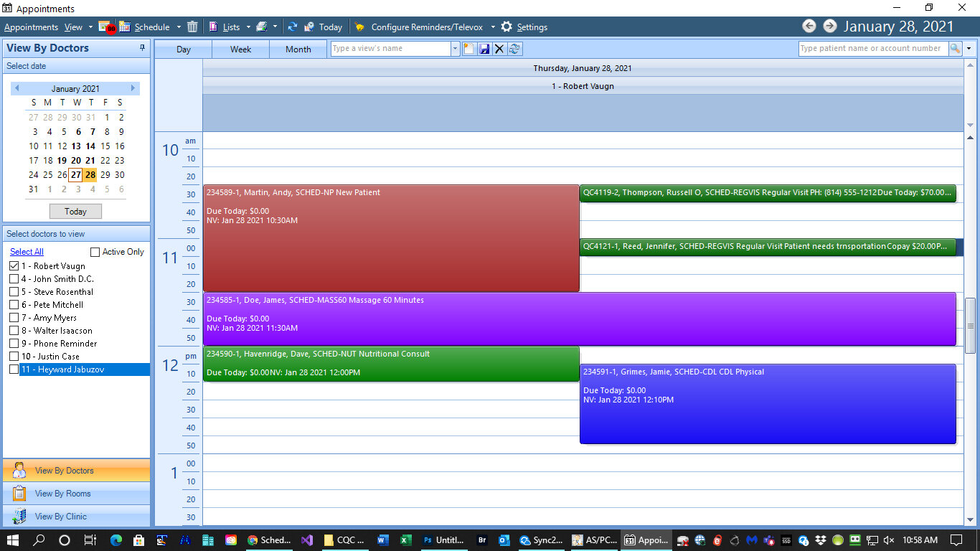
Task: Click the new view blank page icon
Action: point(468,49)
